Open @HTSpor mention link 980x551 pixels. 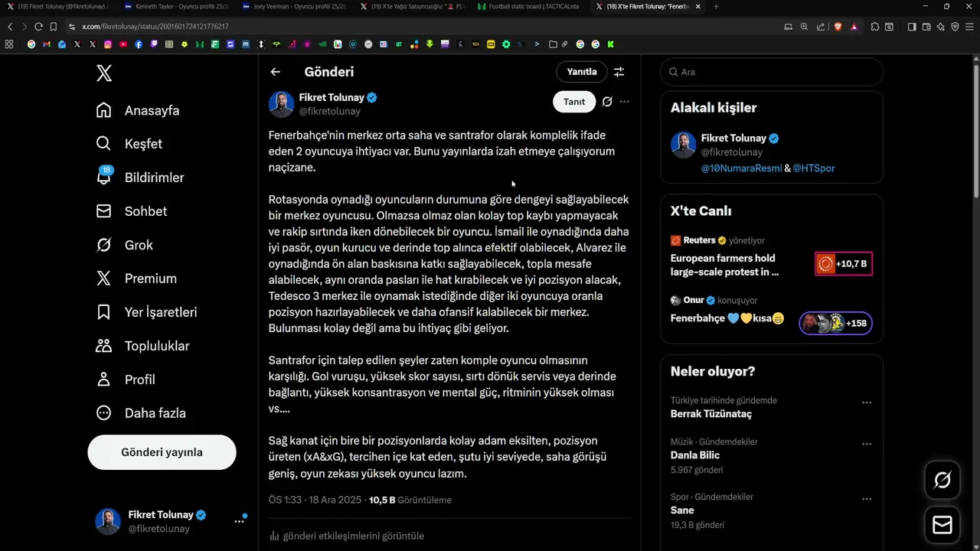814,168
